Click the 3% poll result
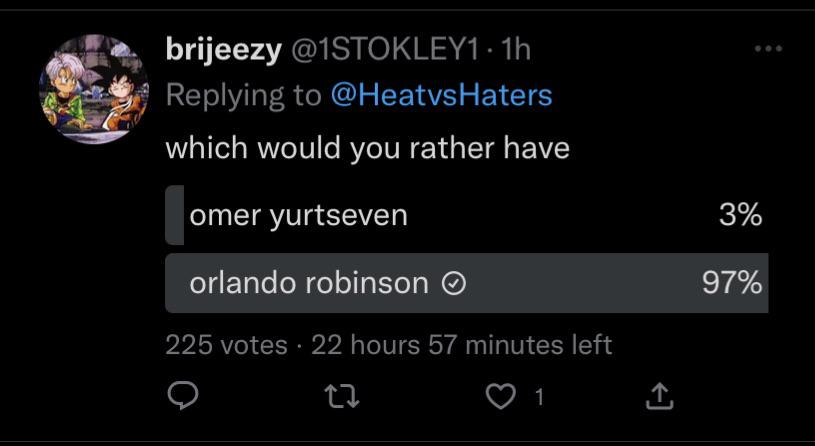 click(740, 215)
